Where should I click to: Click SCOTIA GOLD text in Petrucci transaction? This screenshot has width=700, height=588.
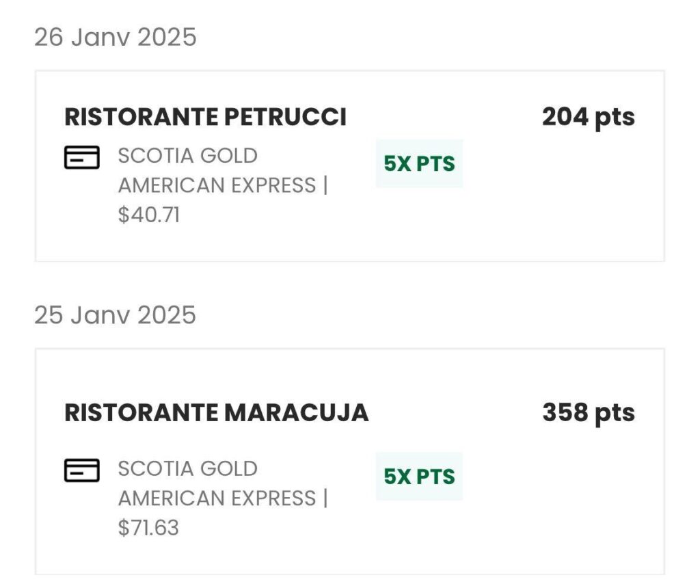[x=187, y=156]
